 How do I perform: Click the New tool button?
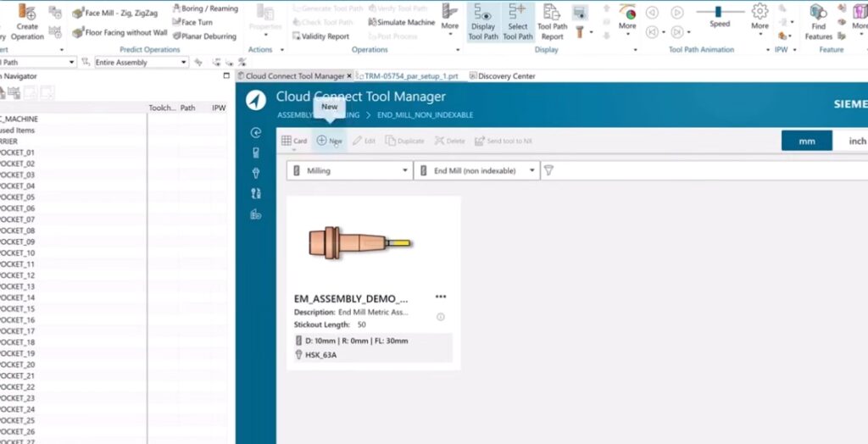tap(329, 141)
